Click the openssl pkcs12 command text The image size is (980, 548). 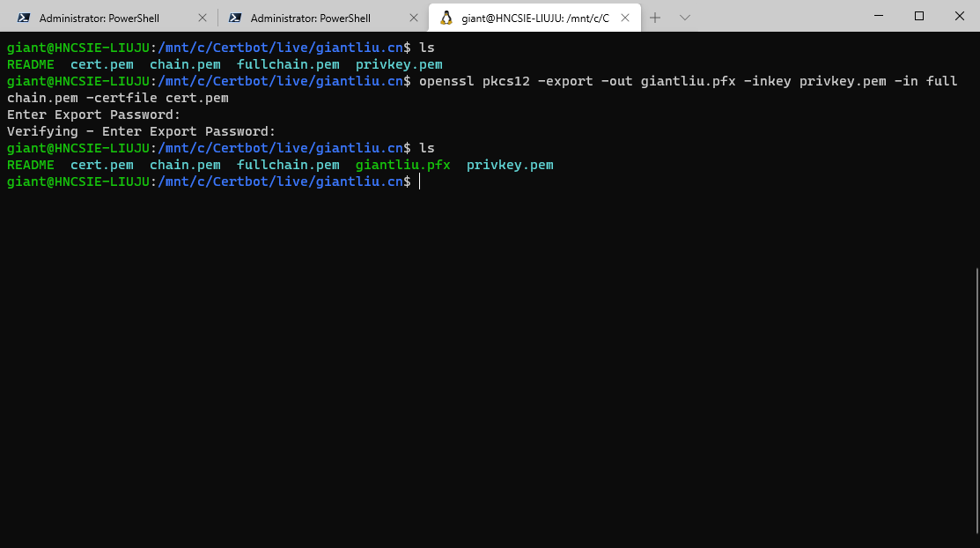click(482, 90)
